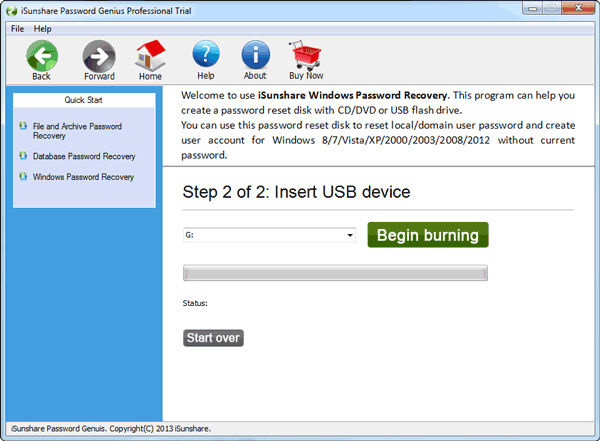Click the gray Forward arrow icon

(99, 56)
